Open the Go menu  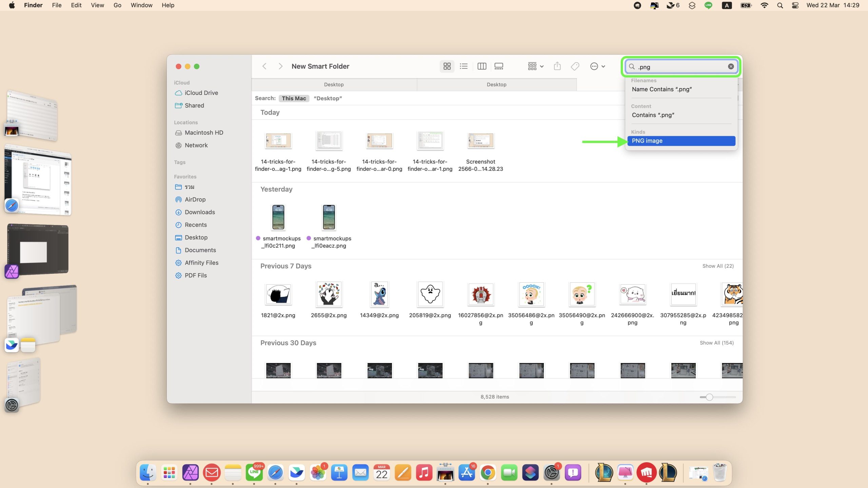[117, 5]
